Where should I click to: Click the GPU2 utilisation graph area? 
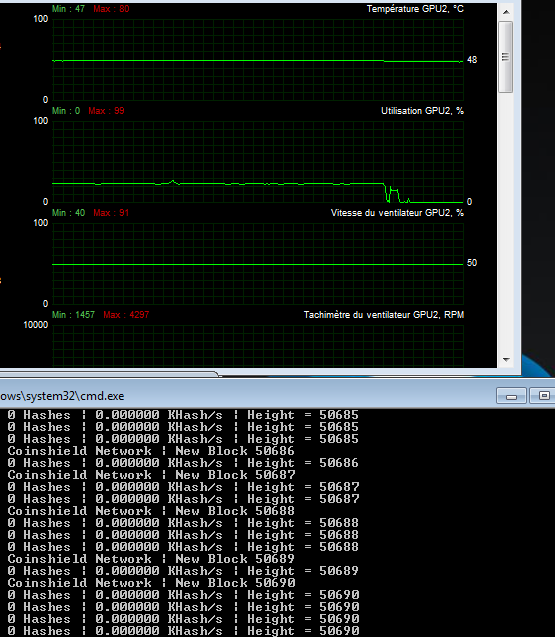258,162
